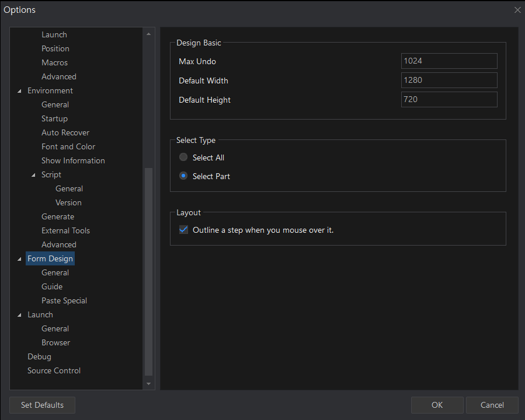Toggle Outline a step on mouse over checkbox
The width and height of the screenshot is (525, 420).
pyautogui.click(x=183, y=230)
